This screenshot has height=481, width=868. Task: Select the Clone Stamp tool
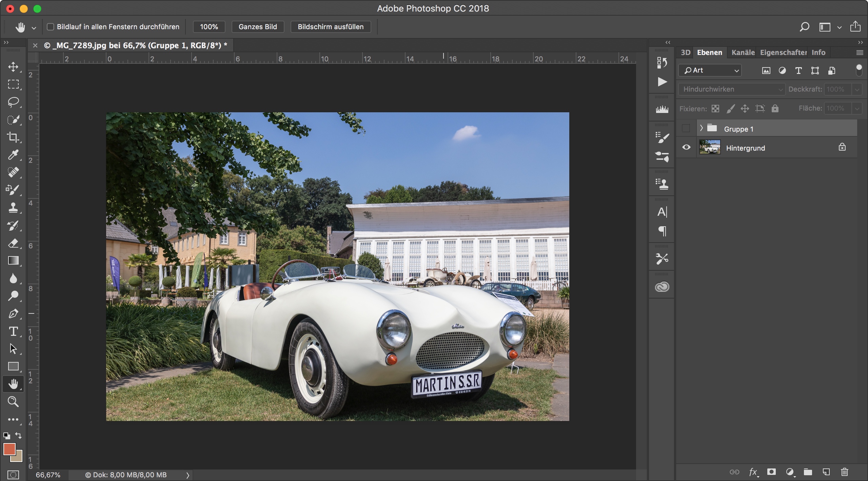pyautogui.click(x=13, y=207)
